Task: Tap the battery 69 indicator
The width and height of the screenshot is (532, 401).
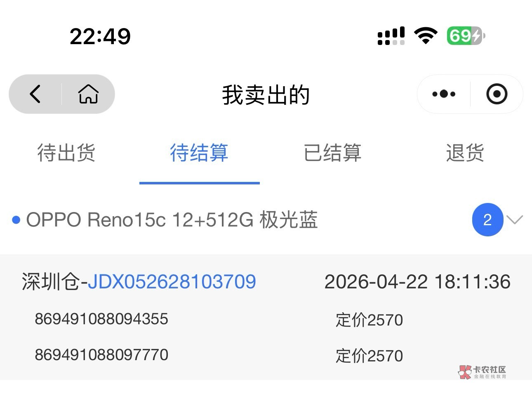Action: [x=466, y=36]
